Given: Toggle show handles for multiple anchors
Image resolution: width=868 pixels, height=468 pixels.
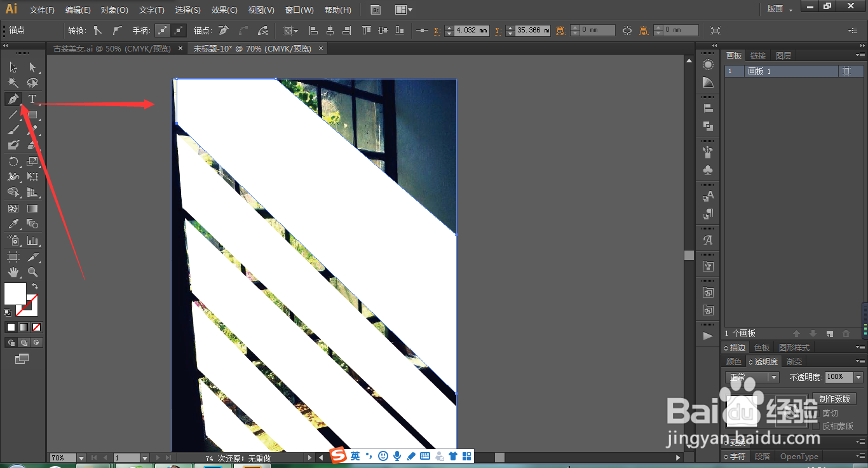Looking at the screenshot, I should [x=163, y=30].
